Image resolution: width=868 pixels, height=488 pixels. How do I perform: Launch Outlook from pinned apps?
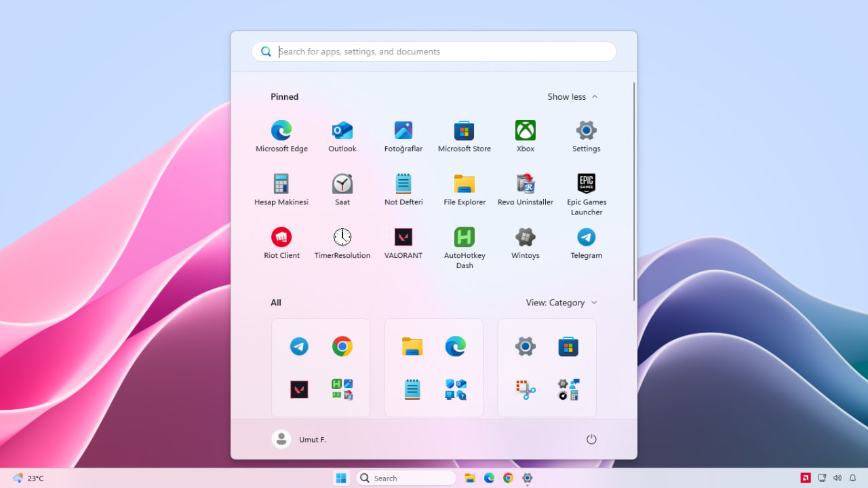coord(342,136)
